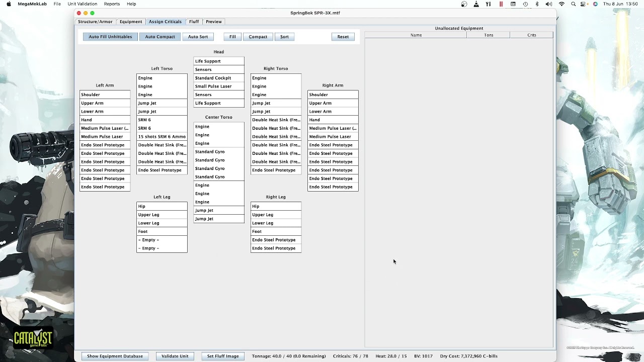Click the Crits column header
This screenshot has height=362, width=644.
click(x=532, y=35)
